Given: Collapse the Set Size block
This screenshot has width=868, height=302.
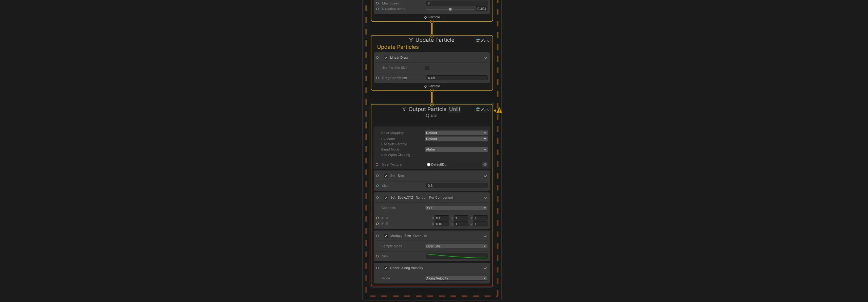Looking at the screenshot, I should pyautogui.click(x=485, y=176).
